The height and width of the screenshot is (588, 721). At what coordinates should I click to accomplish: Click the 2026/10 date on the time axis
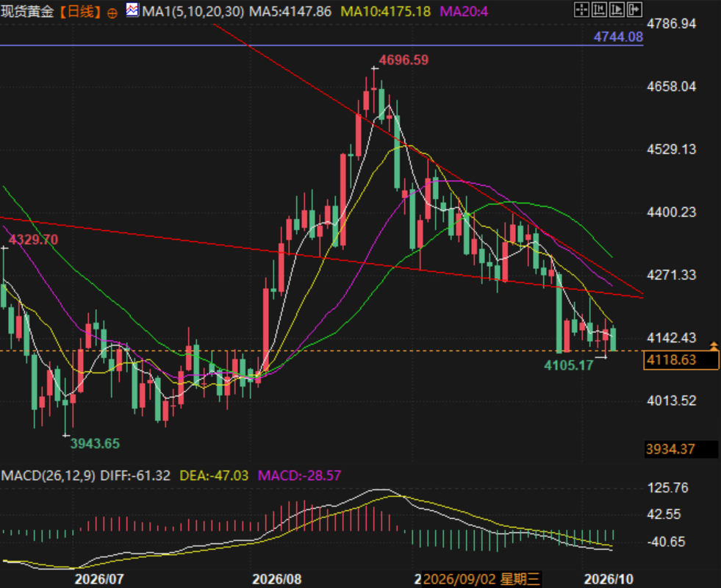coord(609,579)
